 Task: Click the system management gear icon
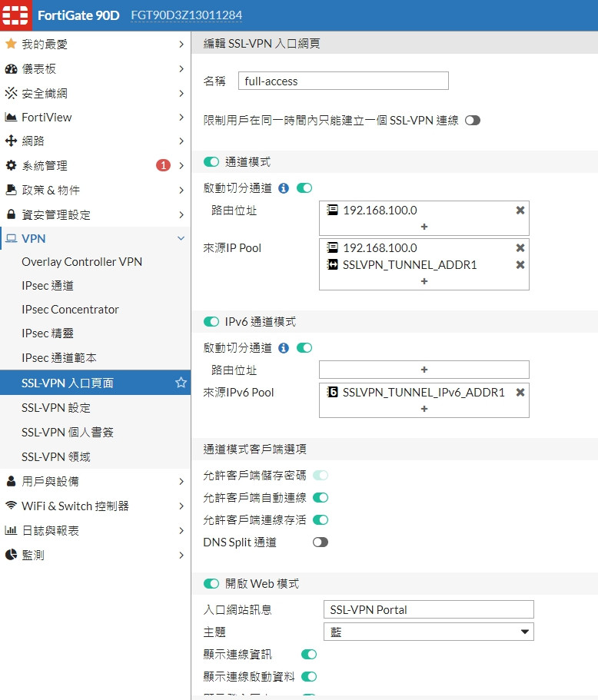coord(11,165)
